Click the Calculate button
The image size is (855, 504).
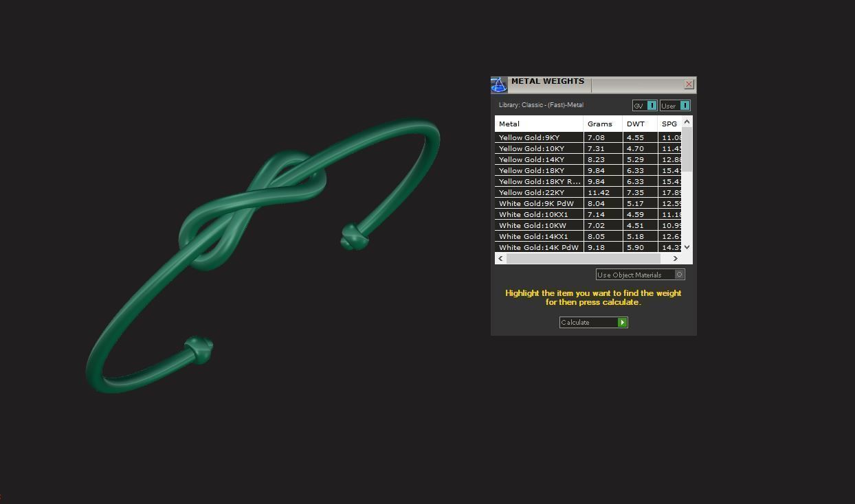pyautogui.click(x=593, y=322)
